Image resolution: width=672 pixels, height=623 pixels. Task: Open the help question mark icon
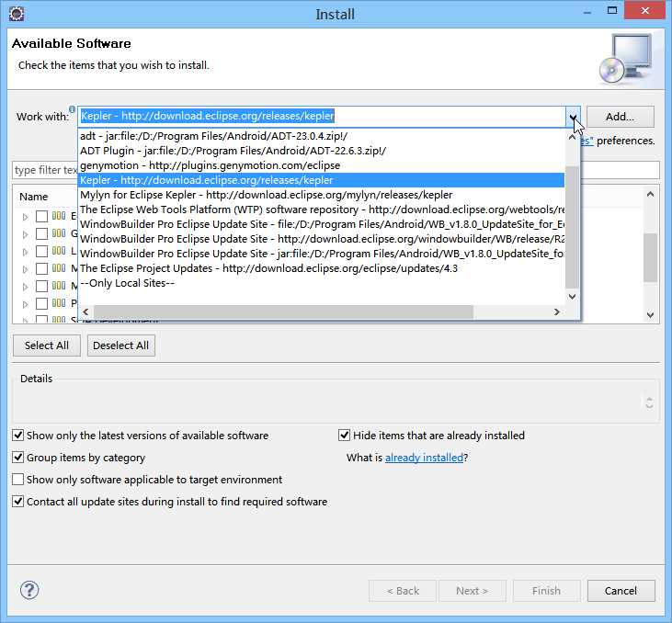coord(29,590)
